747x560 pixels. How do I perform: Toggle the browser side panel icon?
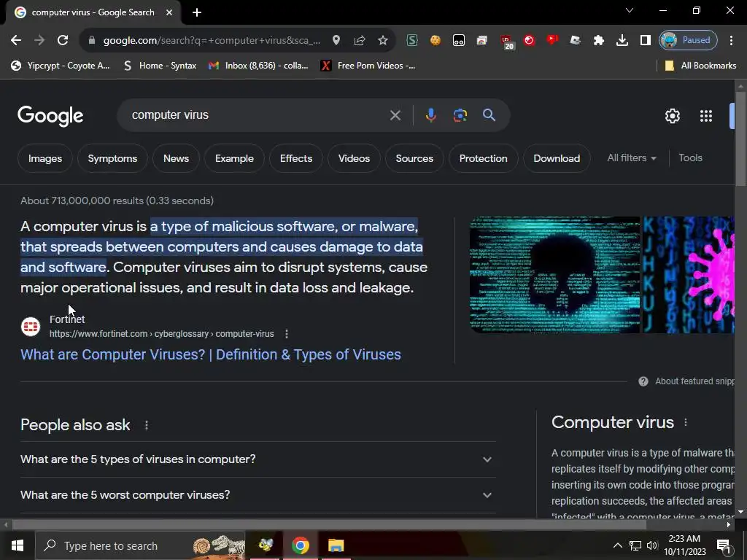[645, 41]
